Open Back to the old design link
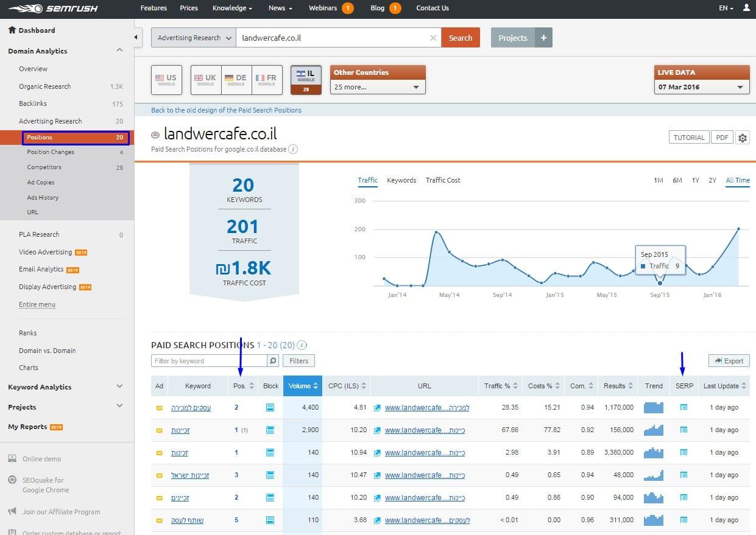Viewport: 756px width, 535px height. click(226, 110)
